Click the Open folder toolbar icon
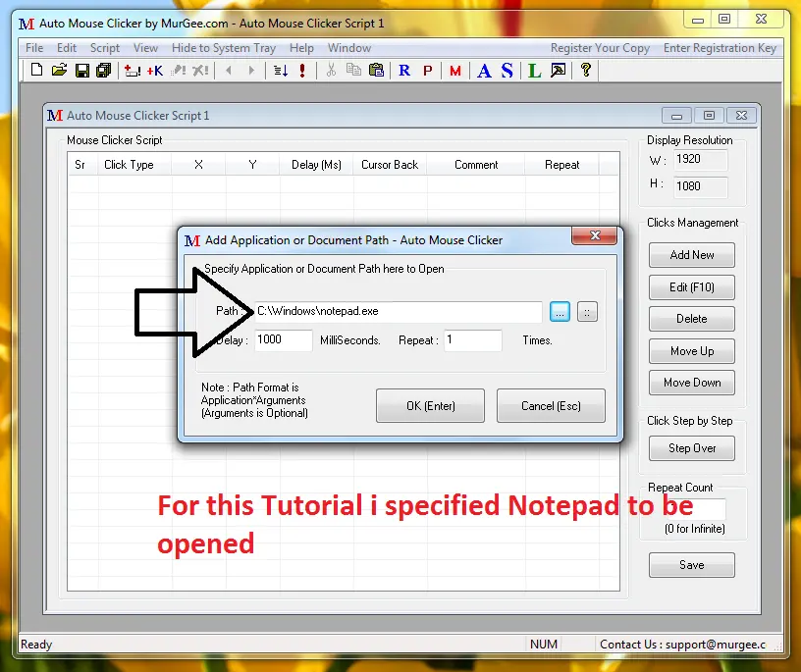Image resolution: width=801 pixels, height=672 pixels. [59, 70]
